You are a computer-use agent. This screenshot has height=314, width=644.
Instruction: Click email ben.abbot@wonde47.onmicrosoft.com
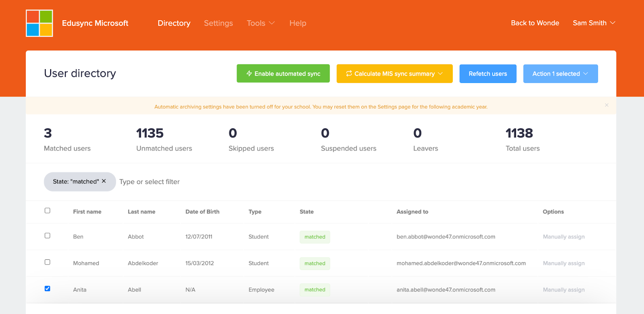click(446, 237)
